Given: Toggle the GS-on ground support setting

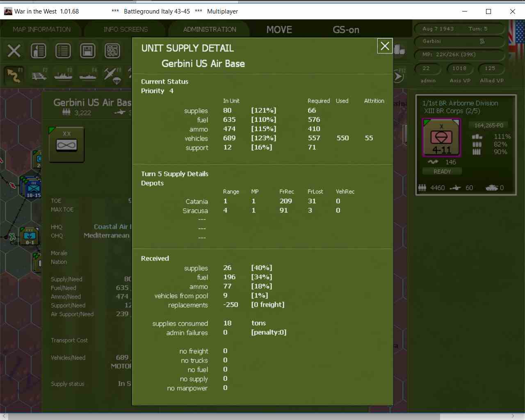Looking at the screenshot, I should click(346, 30).
